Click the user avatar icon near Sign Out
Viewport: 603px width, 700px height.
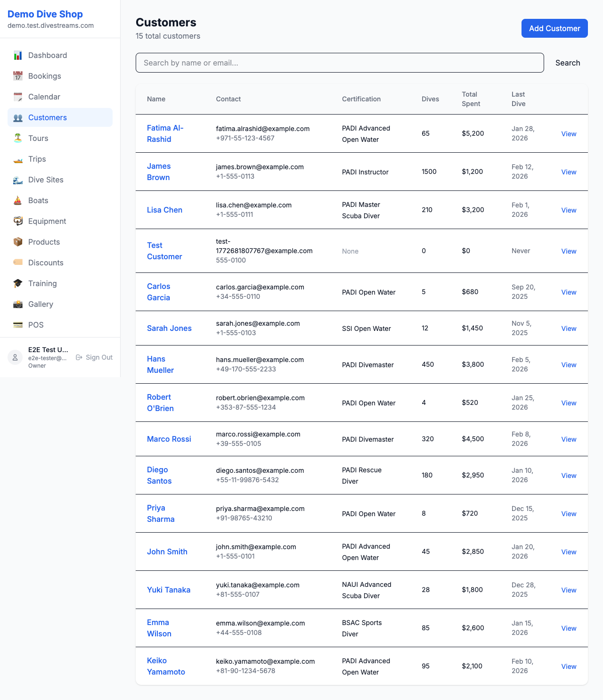(x=15, y=357)
